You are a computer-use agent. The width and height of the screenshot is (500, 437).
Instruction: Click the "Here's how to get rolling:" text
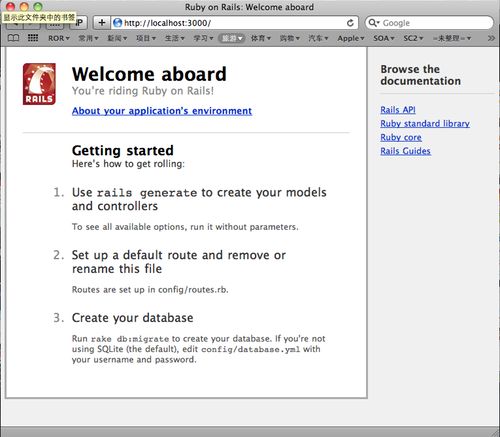click(x=128, y=164)
